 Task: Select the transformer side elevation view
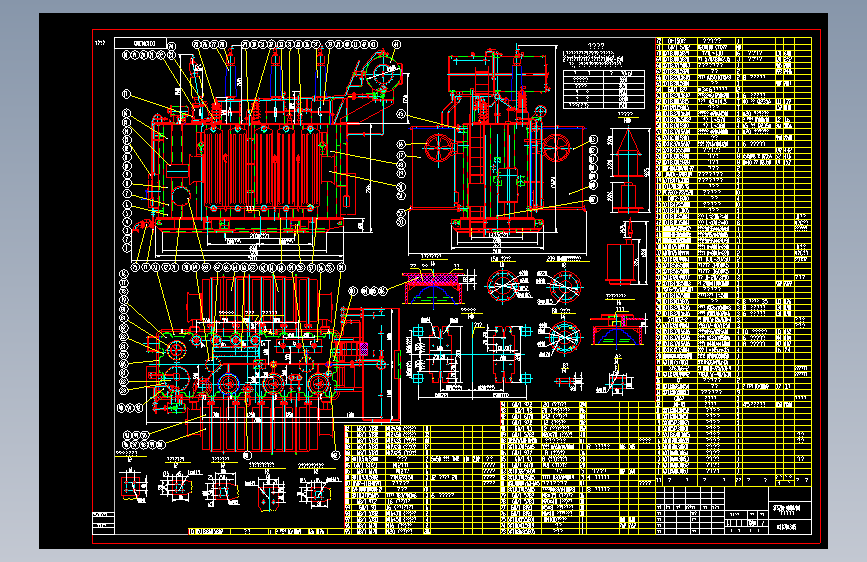[x=497, y=149]
